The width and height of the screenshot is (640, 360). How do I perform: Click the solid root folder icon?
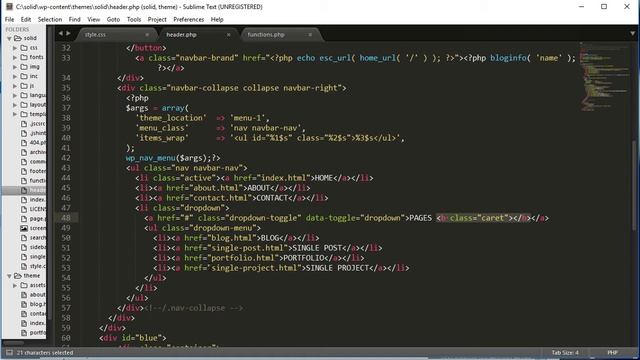18,38
